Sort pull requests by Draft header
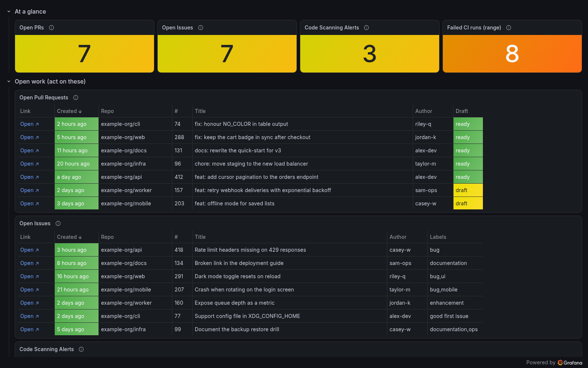 point(462,111)
